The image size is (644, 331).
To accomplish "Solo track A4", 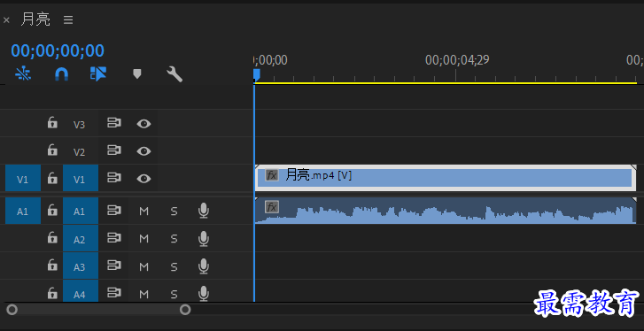I will (175, 294).
